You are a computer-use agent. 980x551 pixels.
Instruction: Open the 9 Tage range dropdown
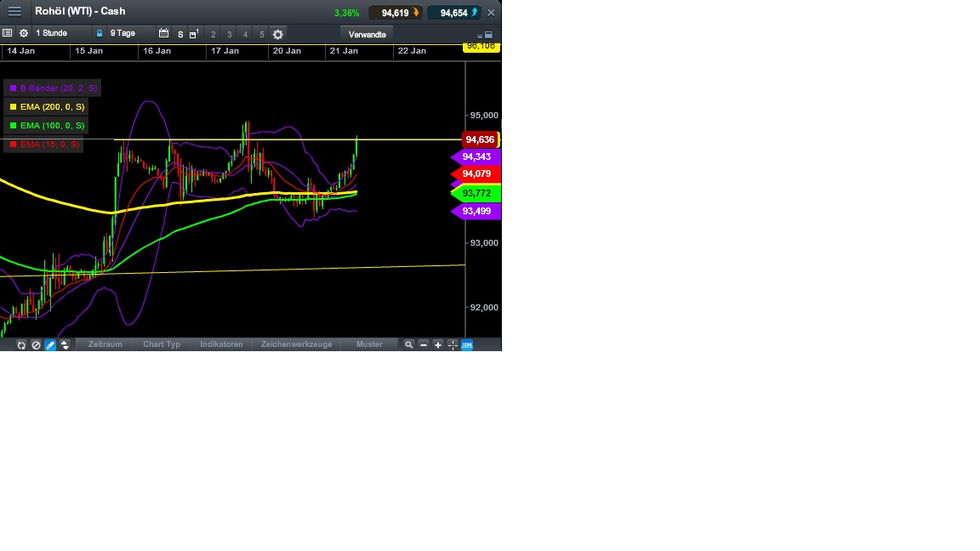(123, 34)
